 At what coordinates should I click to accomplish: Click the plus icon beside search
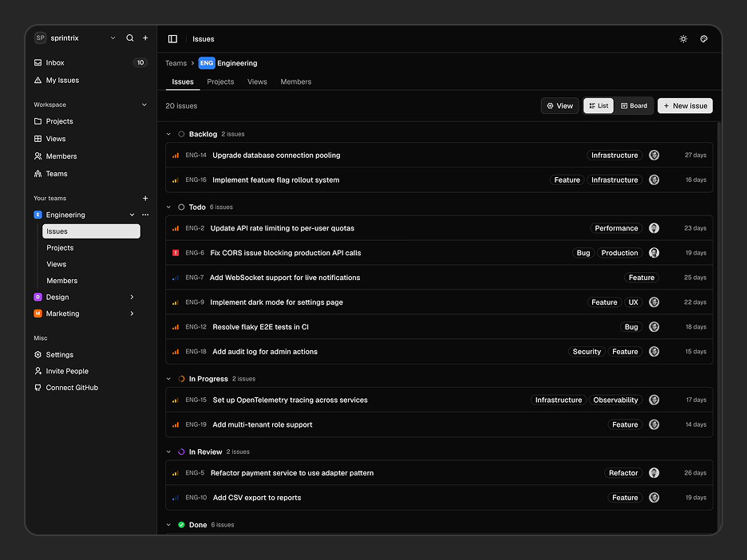point(145,38)
